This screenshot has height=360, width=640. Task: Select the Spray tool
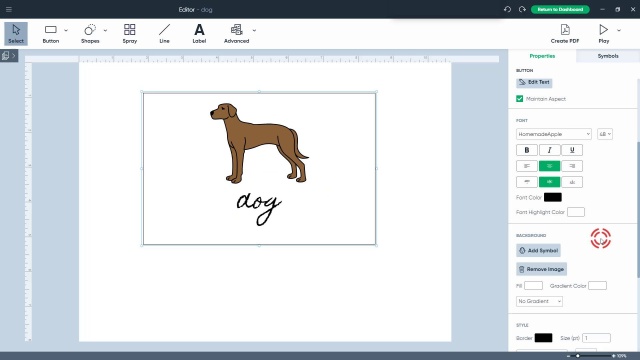point(130,33)
